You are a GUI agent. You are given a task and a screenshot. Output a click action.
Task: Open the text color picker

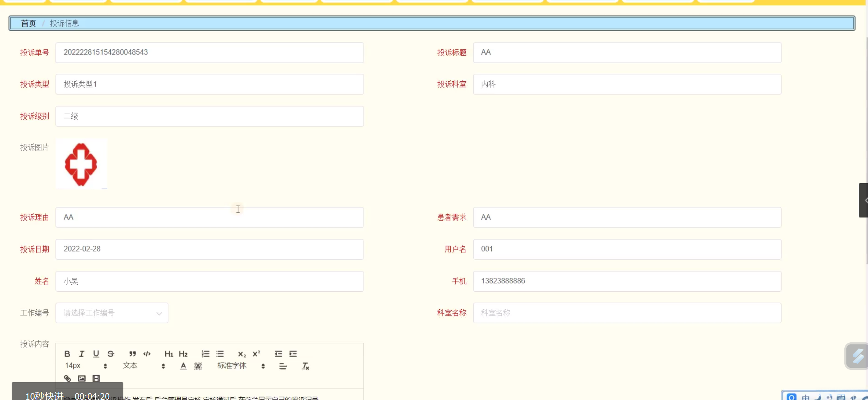pyautogui.click(x=183, y=366)
